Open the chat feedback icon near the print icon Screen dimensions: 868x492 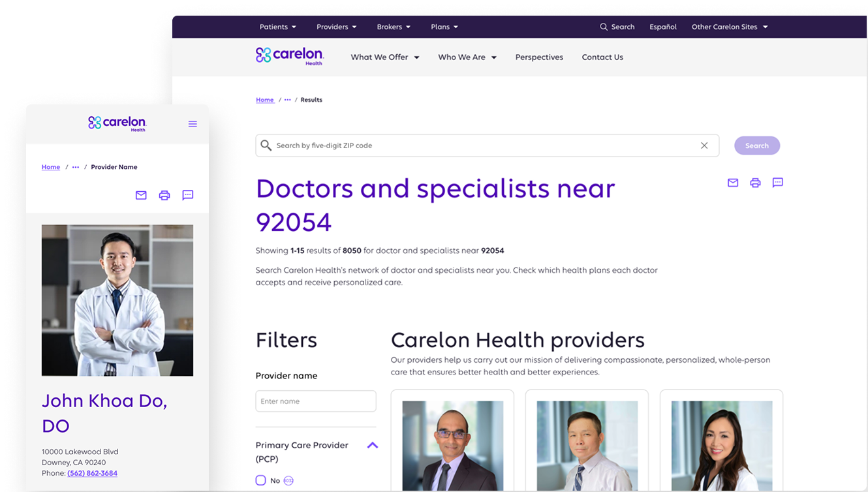pyautogui.click(x=777, y=183)
